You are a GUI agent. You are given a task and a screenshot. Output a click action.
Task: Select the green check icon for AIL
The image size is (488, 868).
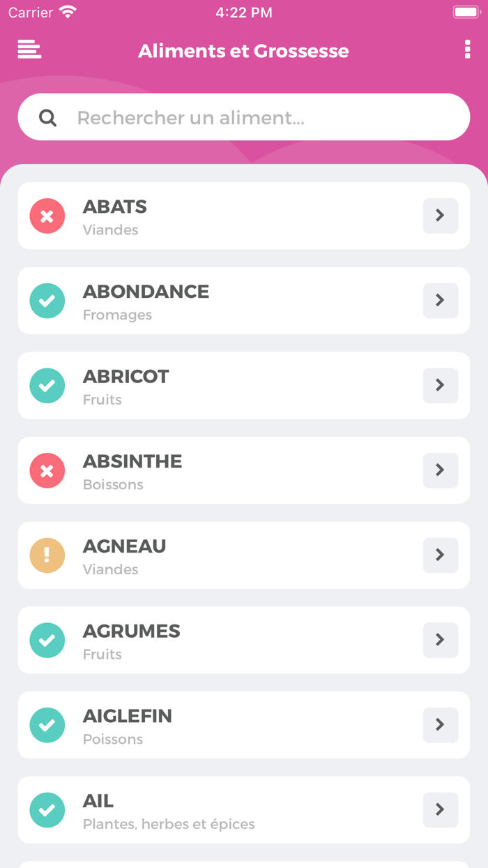[x=47, y=809]
